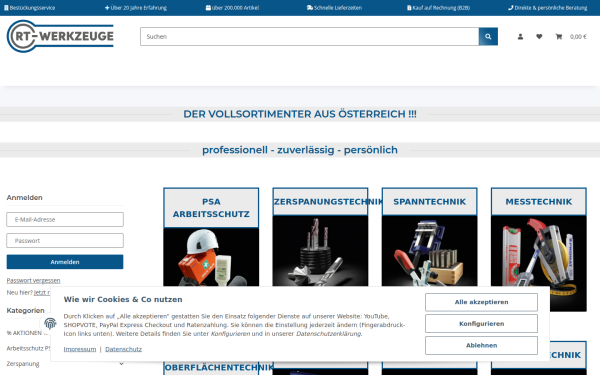The height and width of the screenshot is (375, 600).
Task: Open the wishlist heart icon
Action: 539,37
